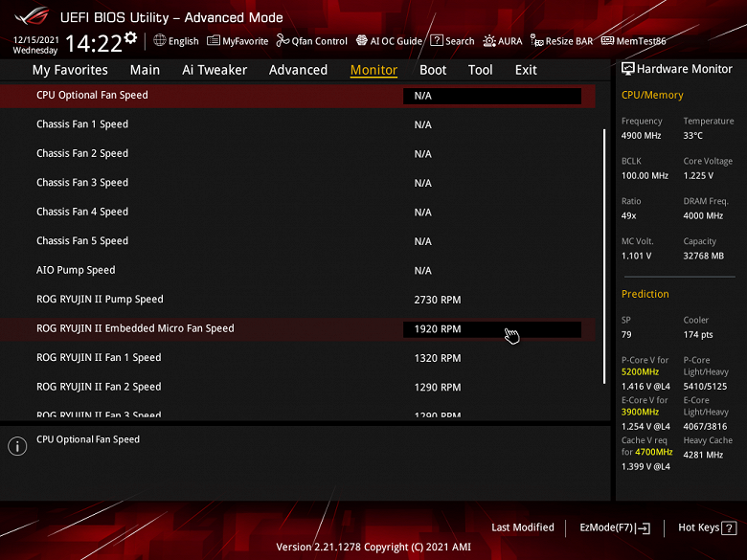This screenshot has height=560, width=747.
Task: Click the Prediction section heading
Action: [645, 294]
